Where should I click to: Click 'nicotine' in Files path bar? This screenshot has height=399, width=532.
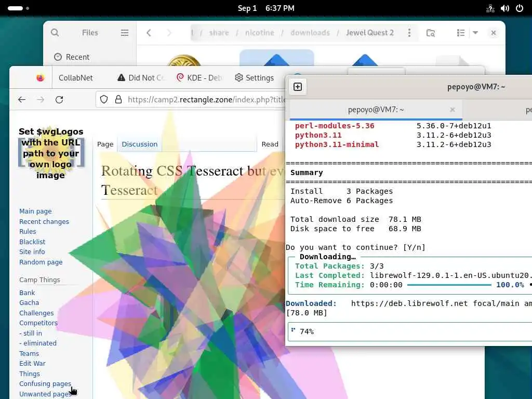pyautogui.click(x=260, y=33)
